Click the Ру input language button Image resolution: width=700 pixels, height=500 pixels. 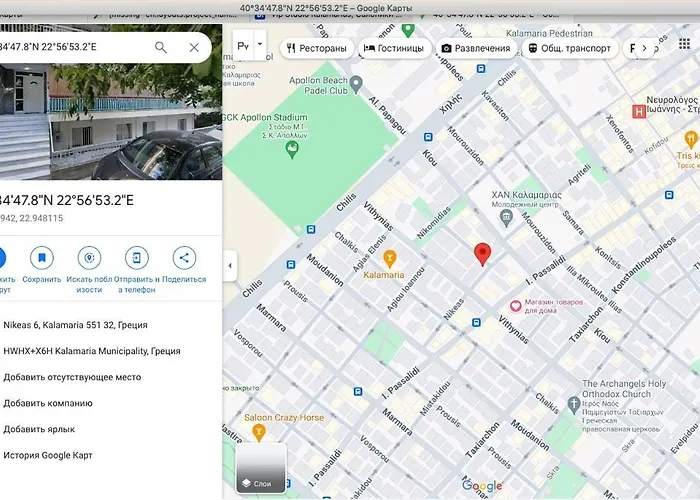tap(243, 46)
